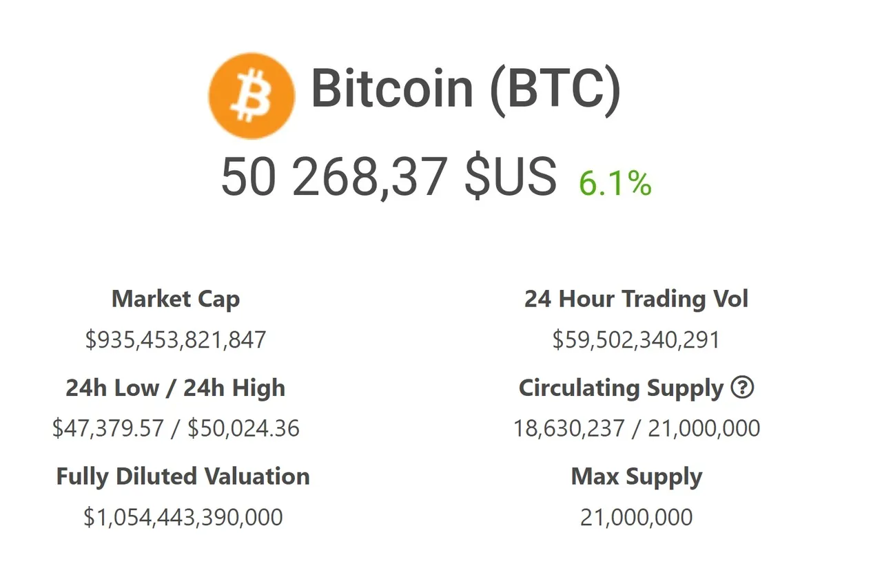Screen dimensions: 882x588
Task: Click the Circulating Supply label text
Action: pos(621,388)
